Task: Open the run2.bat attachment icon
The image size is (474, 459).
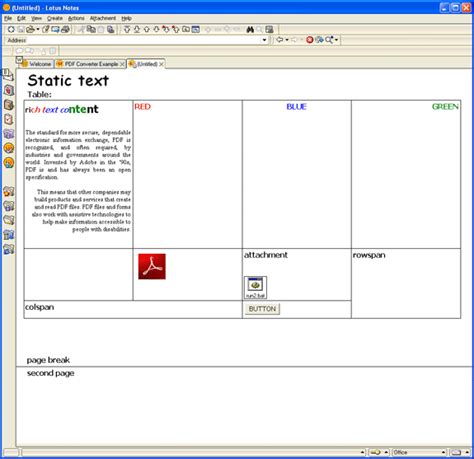Action: [x=256, y=287]
